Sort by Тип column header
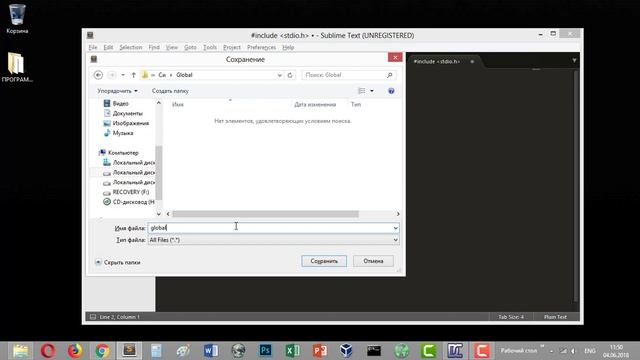The height and width of the screenshot is (360, 640). pyautogui.click(x=356, y=104)
